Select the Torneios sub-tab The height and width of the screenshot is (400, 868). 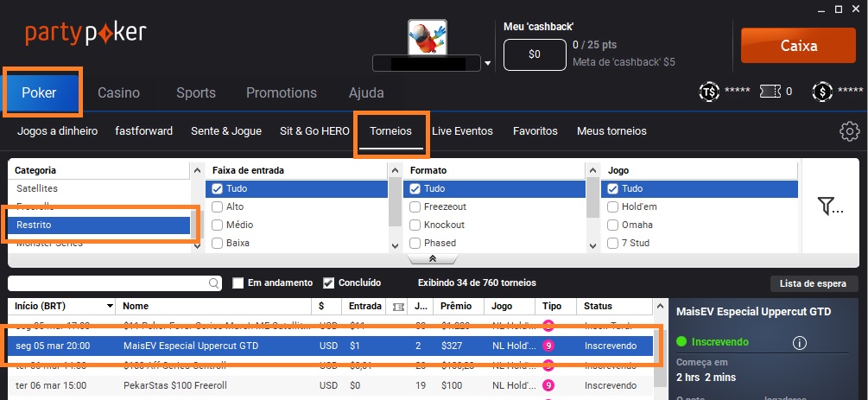coord(391,131)
